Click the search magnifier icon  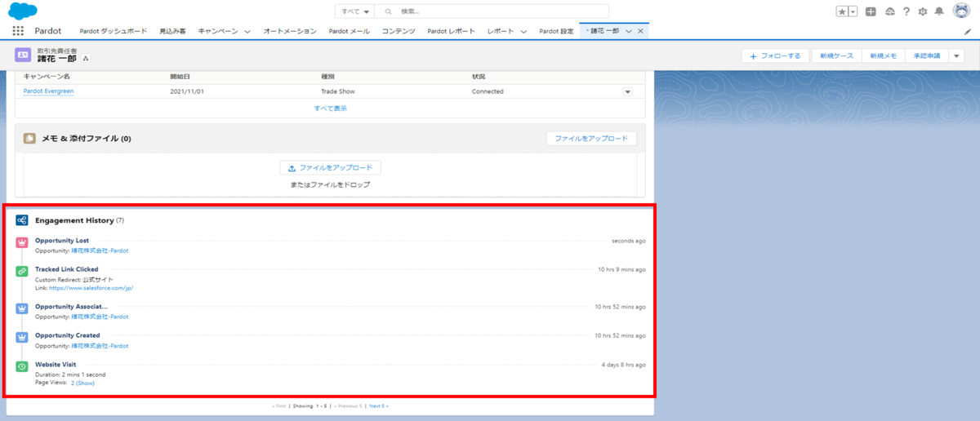point(389,11)
